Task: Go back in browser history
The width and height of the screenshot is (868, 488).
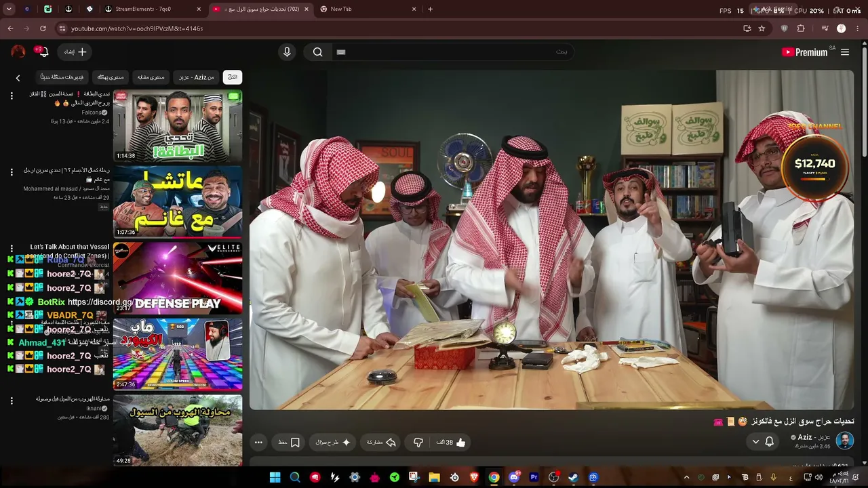Action: click(x=10, y=28)
